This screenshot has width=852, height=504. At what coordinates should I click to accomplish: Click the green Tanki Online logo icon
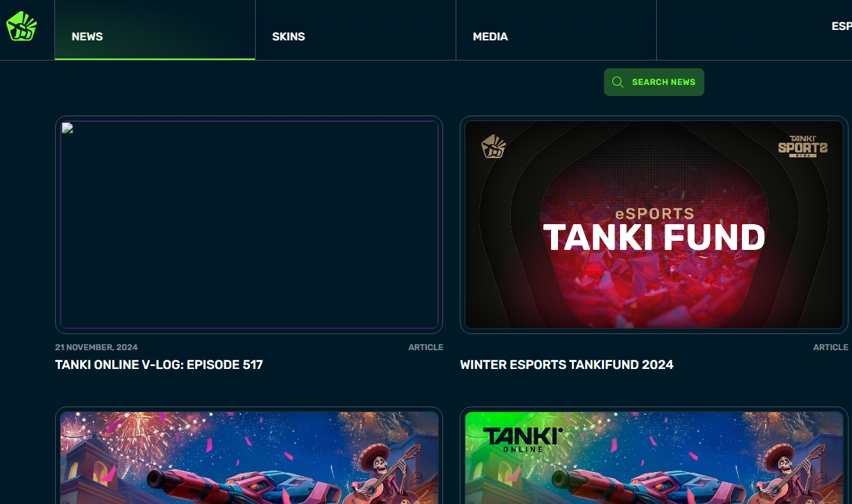click(22, 26)
